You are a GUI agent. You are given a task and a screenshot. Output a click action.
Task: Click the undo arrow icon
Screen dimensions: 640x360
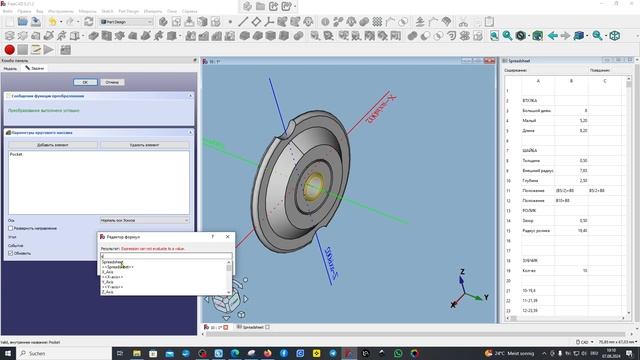point(53,22)
